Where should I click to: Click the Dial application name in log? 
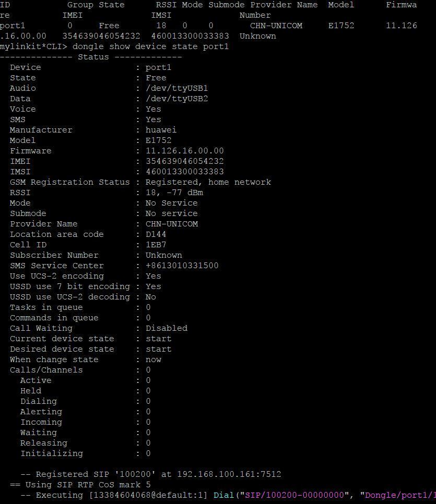point(224,495)
